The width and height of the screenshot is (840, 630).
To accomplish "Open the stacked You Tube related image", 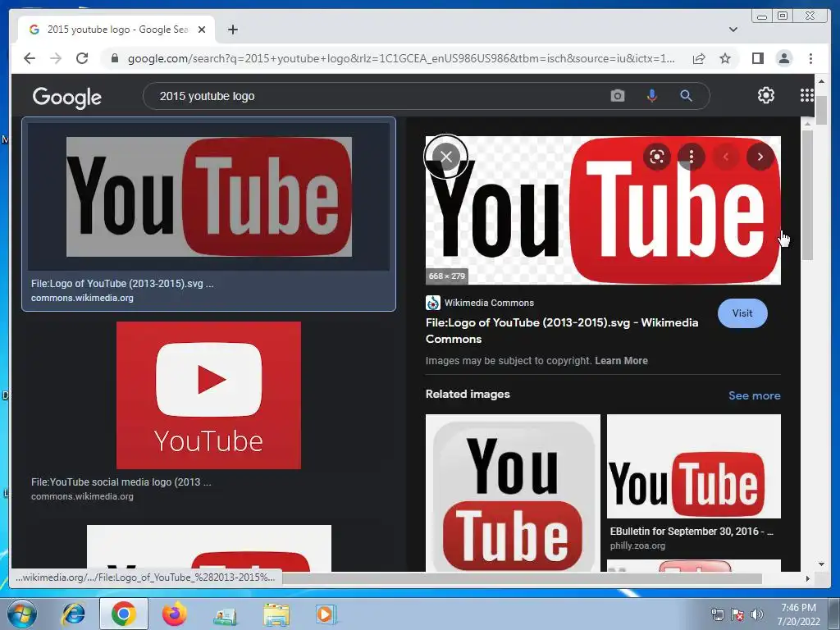I will pyautogui.click(x=513, y=493).
